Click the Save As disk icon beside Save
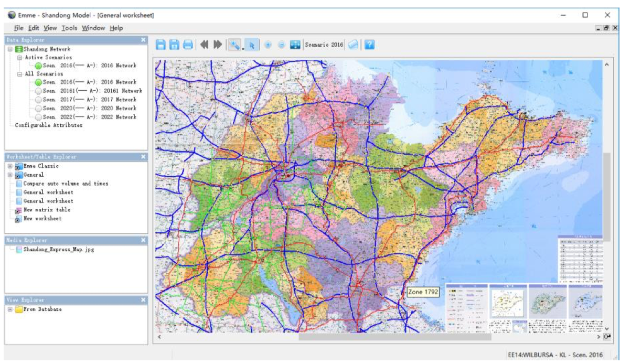The width and height of the screenshot is (620, 364). click(174, 45)
